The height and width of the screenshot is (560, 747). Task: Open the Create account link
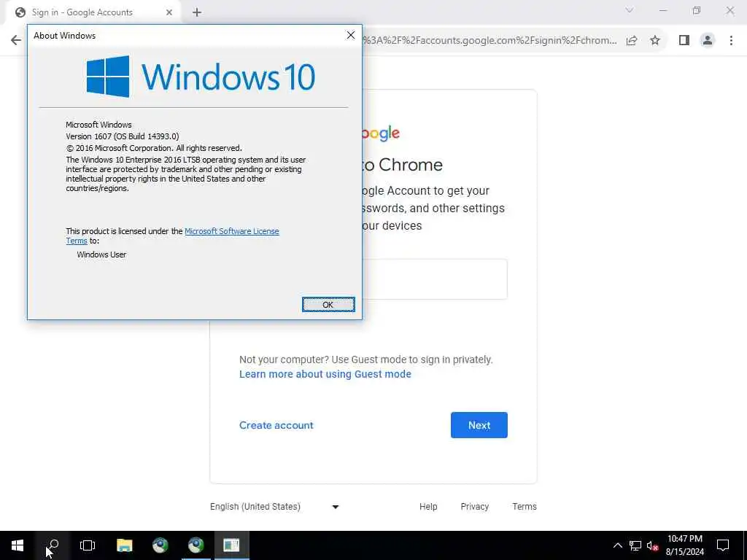[x=276, y=425]
